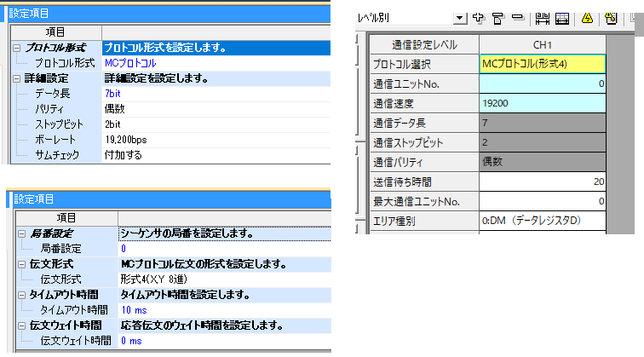Click the ストップビット tree item

coord(59,124)
